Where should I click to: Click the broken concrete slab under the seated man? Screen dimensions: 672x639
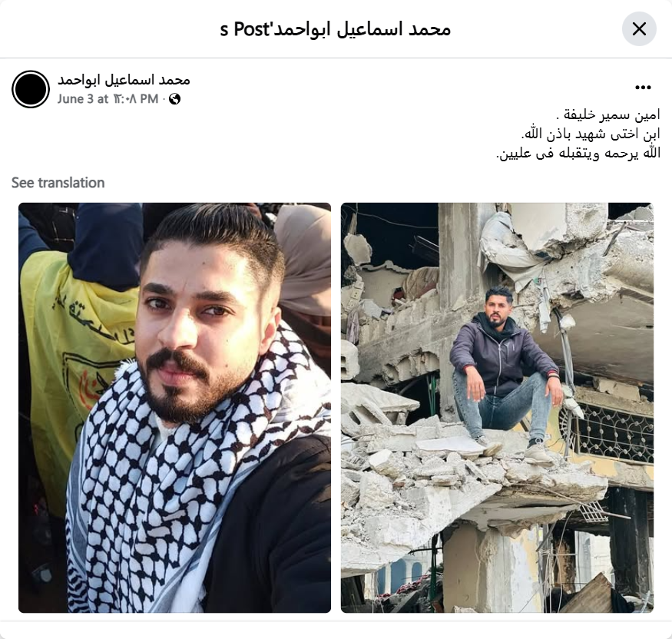(x=472, y=472)
